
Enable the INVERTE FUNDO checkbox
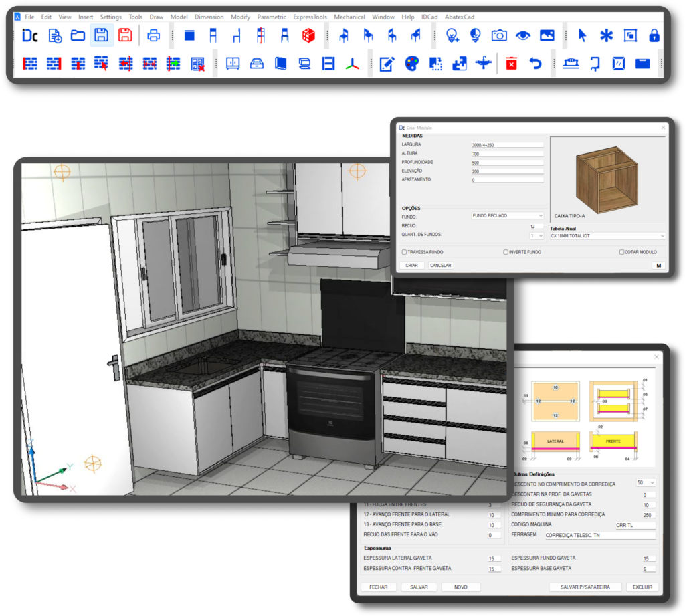click(x=506, y=252)
